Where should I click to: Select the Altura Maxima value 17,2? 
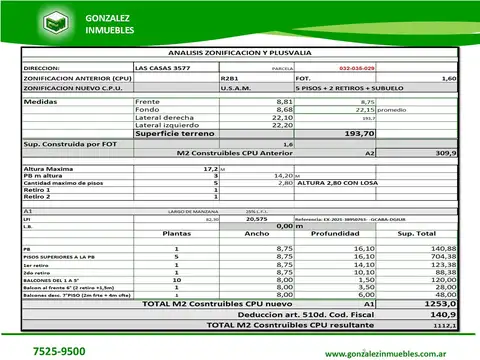tap(211, 169)
